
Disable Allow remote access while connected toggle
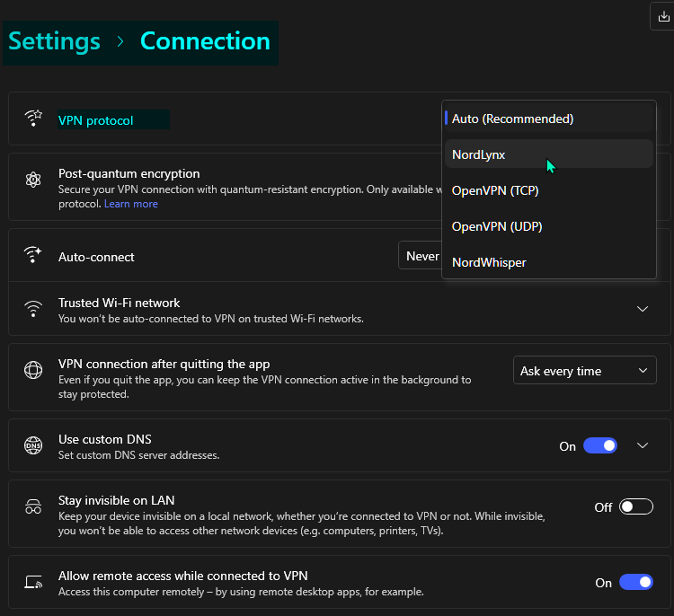636,583
